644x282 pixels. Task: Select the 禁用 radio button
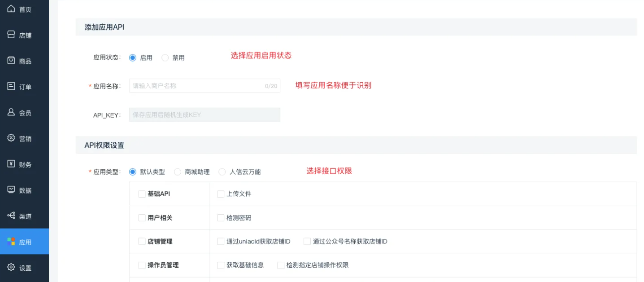pyautogui.click(x=165, y=57)
